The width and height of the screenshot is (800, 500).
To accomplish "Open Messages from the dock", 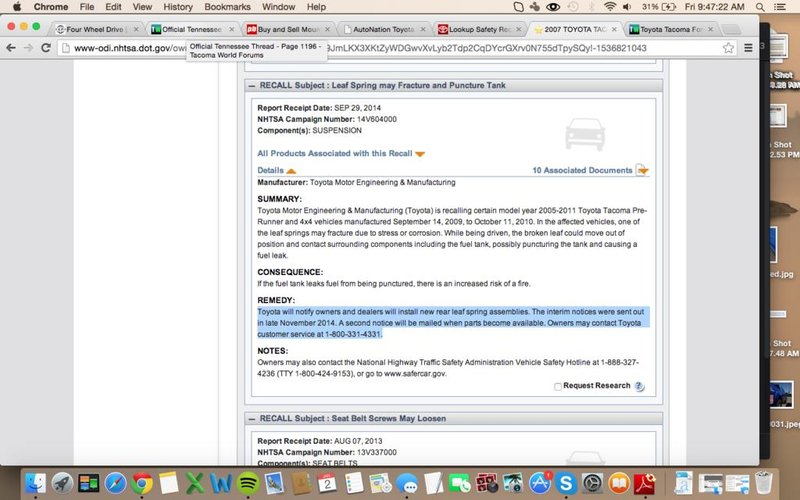I will click(x=407, y=483).
